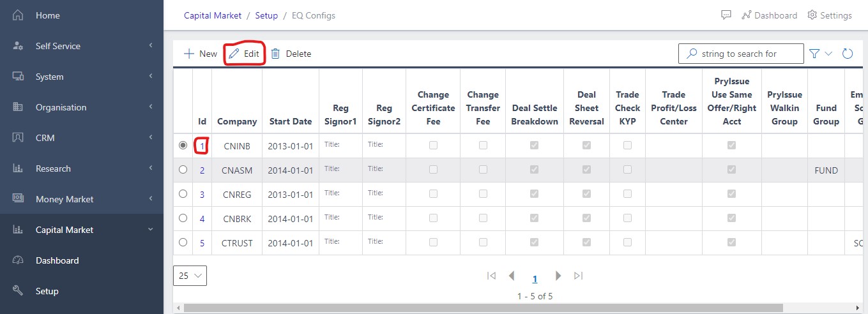The height and width of the screenshot is (314, 868).
Task: Click the refresh circular arrow icon
Action: point(848,54)
